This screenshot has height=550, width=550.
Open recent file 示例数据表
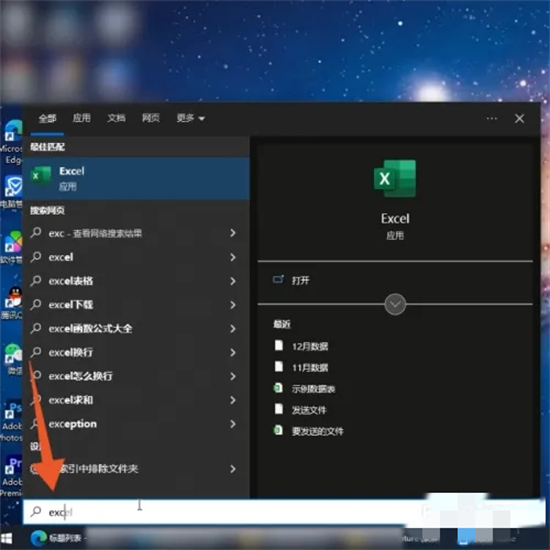pyautogui.click(x=314, y=389)
